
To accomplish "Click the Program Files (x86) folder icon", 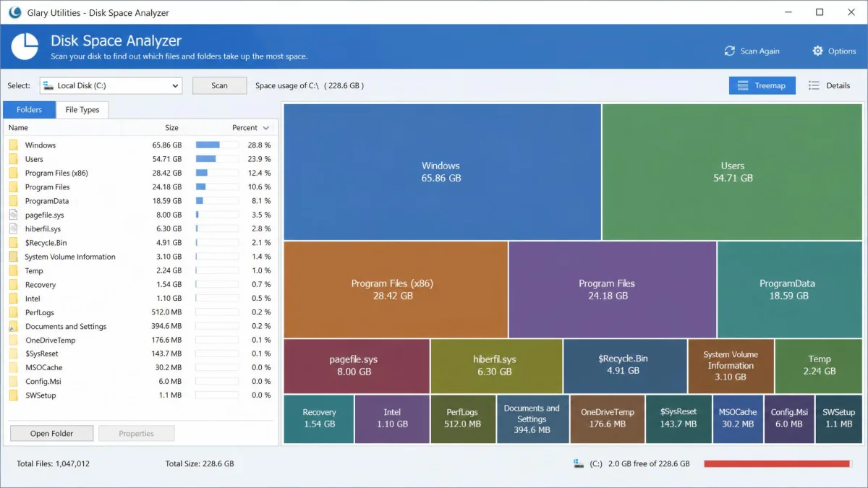I will pyautogui.click(x=14, y=173).
